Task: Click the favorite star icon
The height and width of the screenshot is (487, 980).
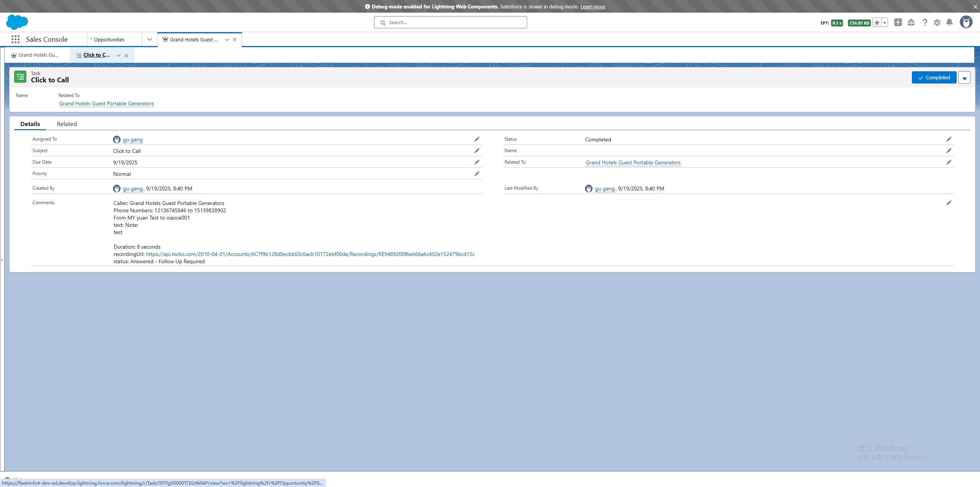Action: click(877, 23)
